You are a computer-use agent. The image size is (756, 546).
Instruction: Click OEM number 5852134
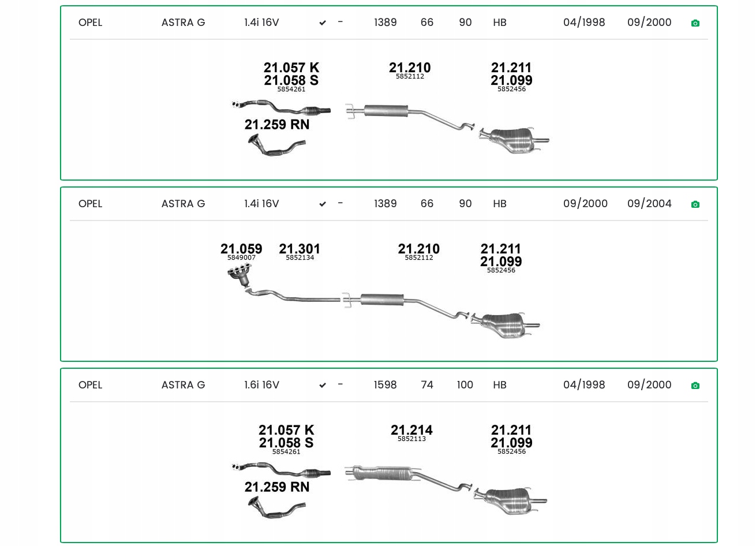tap(300, 258)
